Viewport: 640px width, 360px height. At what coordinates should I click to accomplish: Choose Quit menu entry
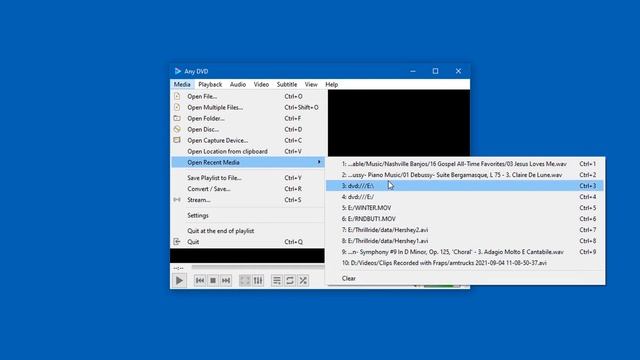coord(248,242)
